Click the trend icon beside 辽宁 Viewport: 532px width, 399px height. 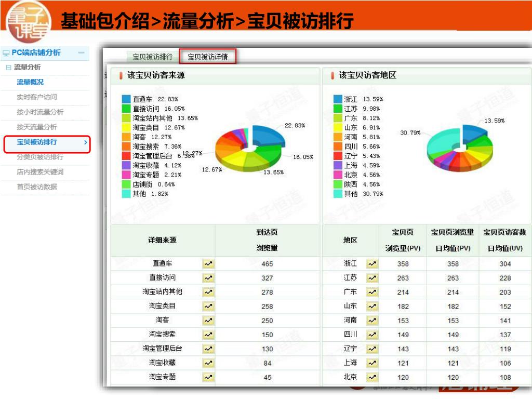point(372,349)
